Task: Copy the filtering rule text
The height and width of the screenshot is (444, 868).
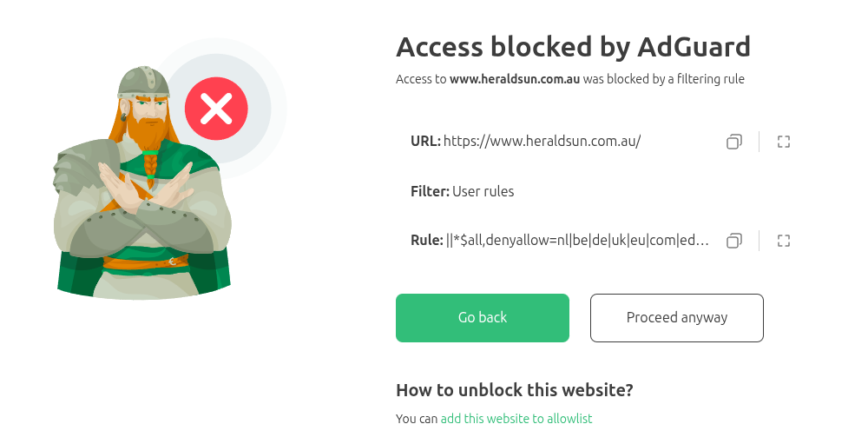Action: pyautogui.click(x=734, y=241)
